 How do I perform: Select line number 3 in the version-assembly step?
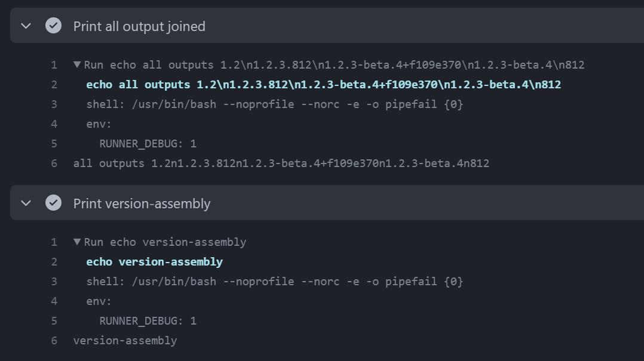[54, 281]
